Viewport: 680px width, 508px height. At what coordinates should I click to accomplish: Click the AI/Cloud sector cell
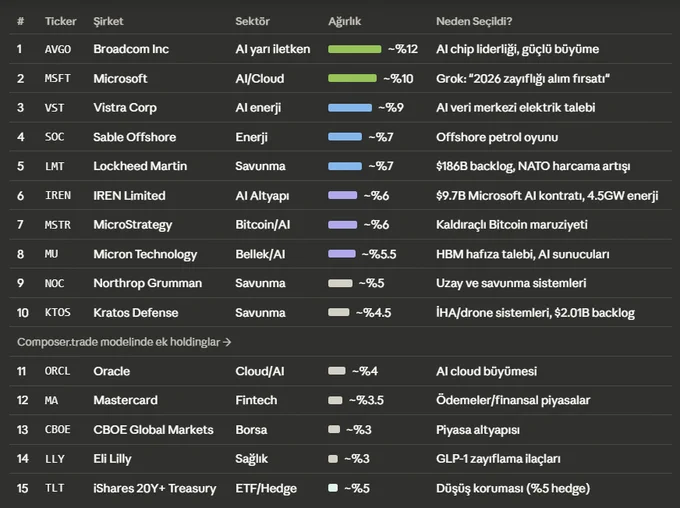tap(260, 79)
